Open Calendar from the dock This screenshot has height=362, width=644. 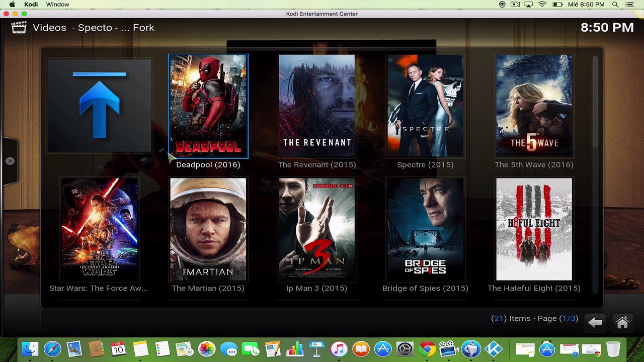(118, 349)
